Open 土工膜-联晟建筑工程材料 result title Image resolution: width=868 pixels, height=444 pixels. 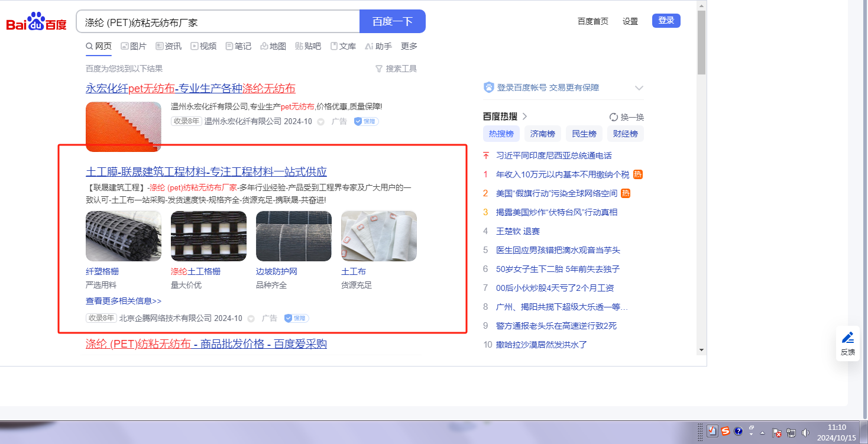pos(206,172)
